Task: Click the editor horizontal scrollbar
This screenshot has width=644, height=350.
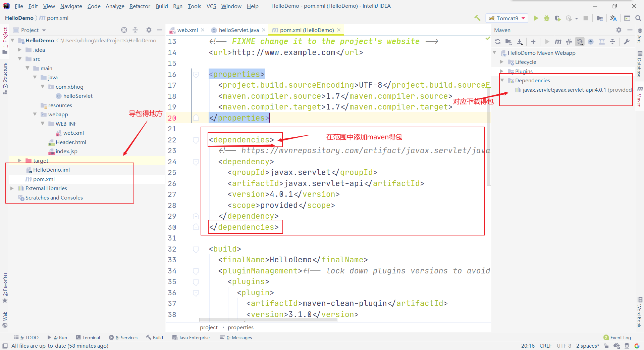Action: [268, 320]
